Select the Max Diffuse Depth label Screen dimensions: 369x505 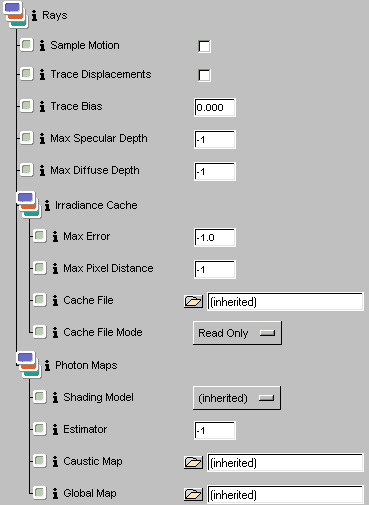[95, 170]
